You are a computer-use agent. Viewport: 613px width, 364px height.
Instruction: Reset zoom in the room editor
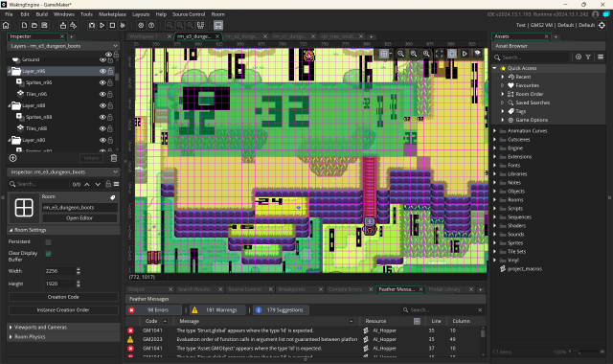[414, 54]
